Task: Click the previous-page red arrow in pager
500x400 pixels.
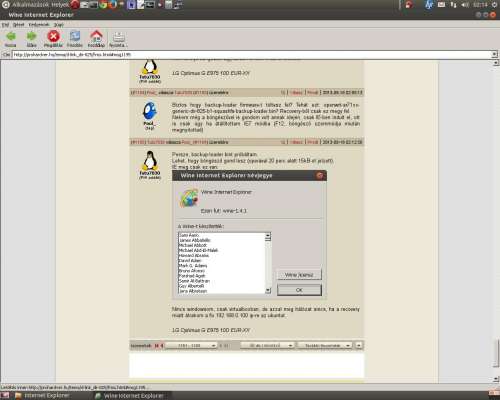Action: pyautogui.click(x=162, y=346)
